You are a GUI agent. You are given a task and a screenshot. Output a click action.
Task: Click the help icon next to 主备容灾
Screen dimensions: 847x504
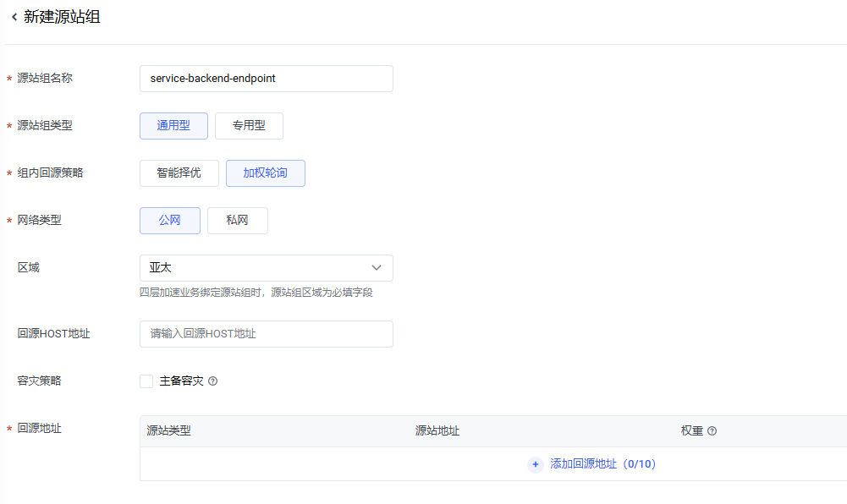213,381
